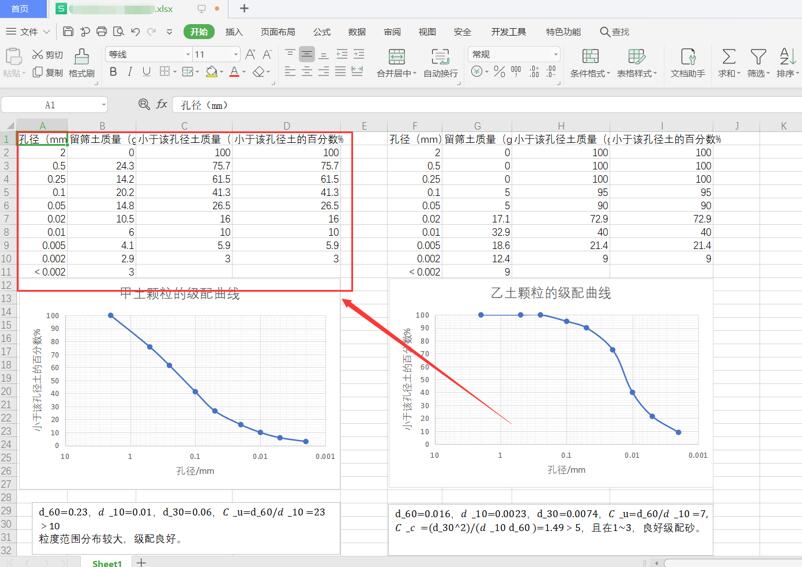Align text to bottom
The image size is (802, 567).
coord(324,54)
